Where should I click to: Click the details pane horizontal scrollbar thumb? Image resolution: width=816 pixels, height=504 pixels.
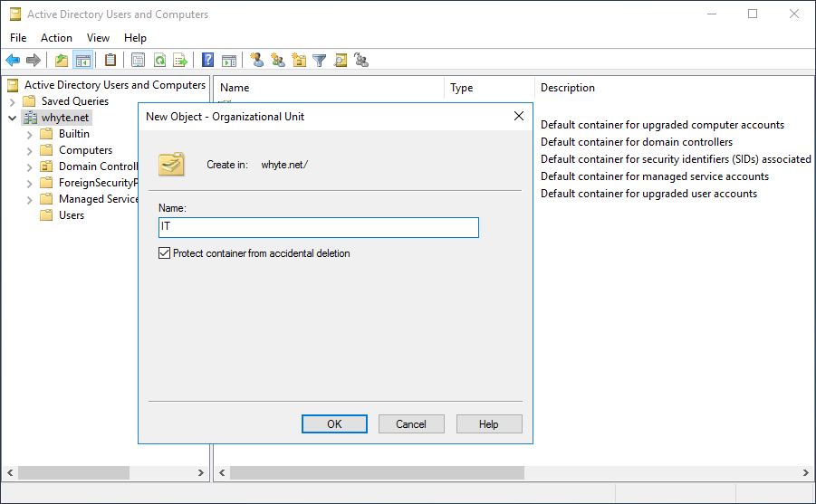(378, 473)
